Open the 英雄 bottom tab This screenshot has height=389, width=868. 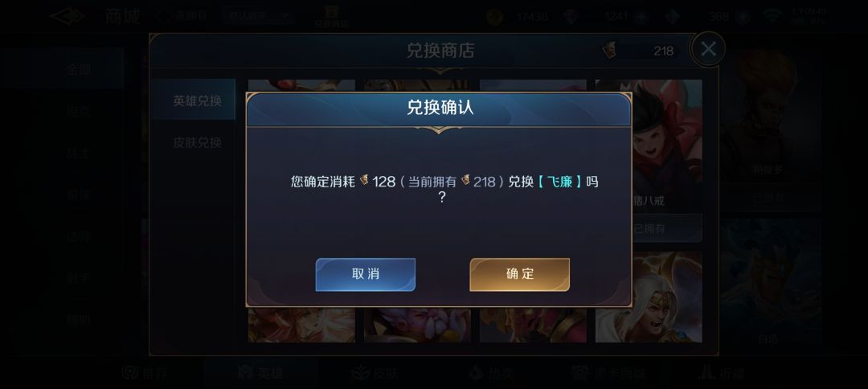tap(260, 373)
